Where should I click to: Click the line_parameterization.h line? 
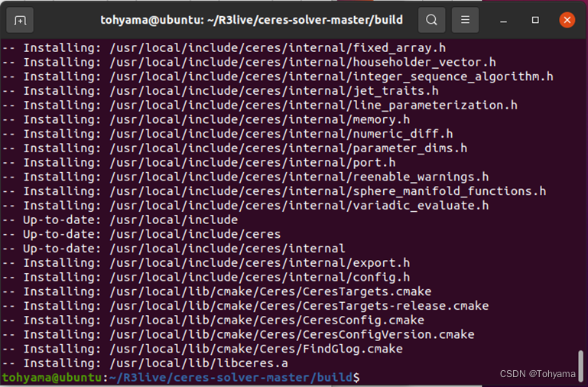[x=260, y=106]
